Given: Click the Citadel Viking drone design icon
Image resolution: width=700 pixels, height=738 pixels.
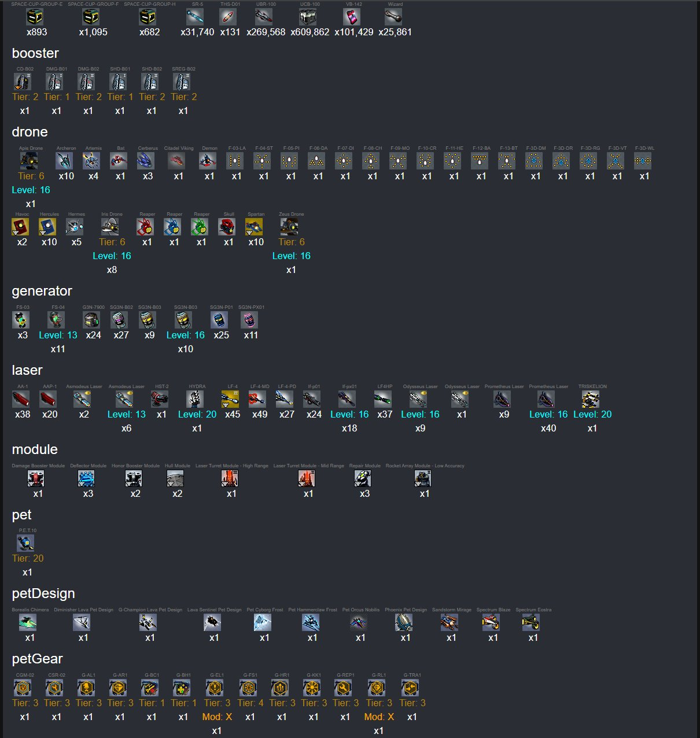Looking at the screenshot, I should point(178,161).
